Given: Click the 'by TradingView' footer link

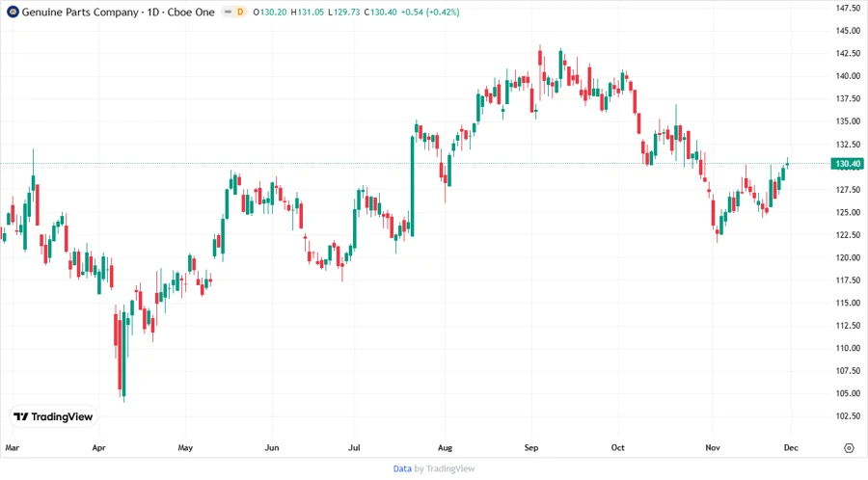Looking at the screenshot, I should [445, 469].
